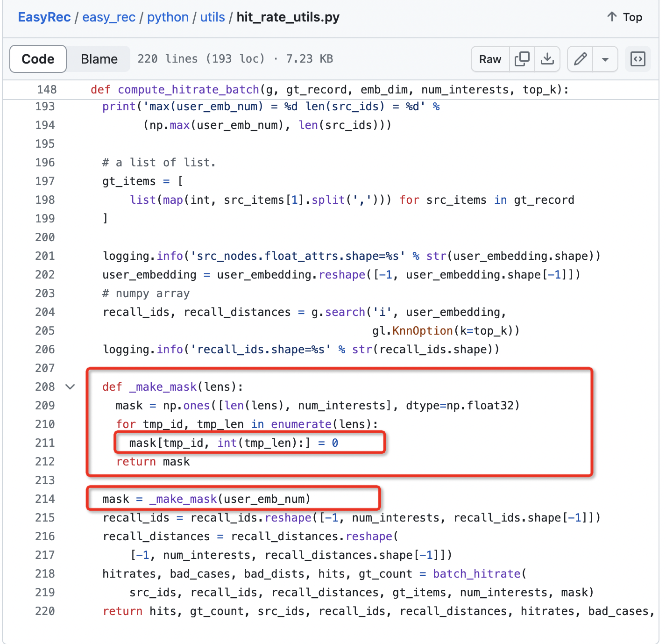Select line number 193
The height and width of the screenshot is (644, 666).
pos(45,107)
